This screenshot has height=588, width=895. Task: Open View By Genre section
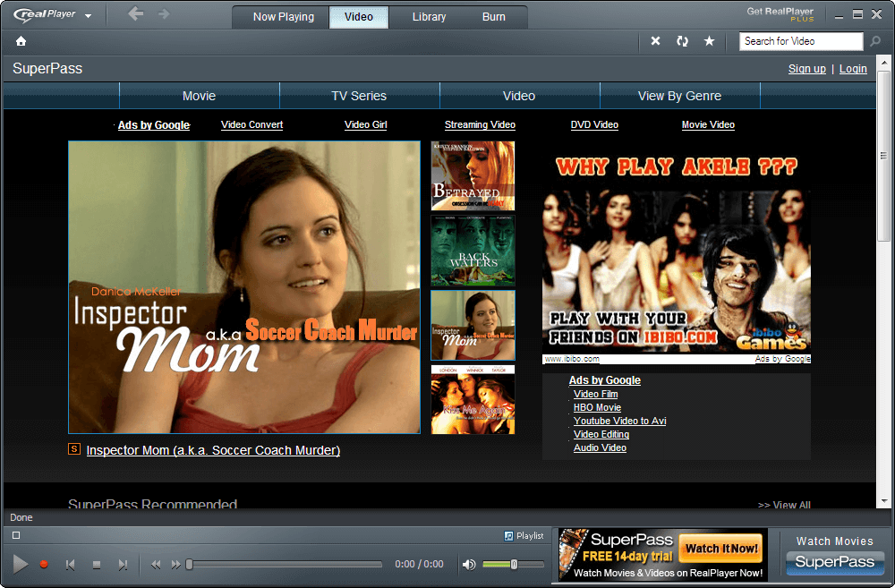tap(679, 96)
